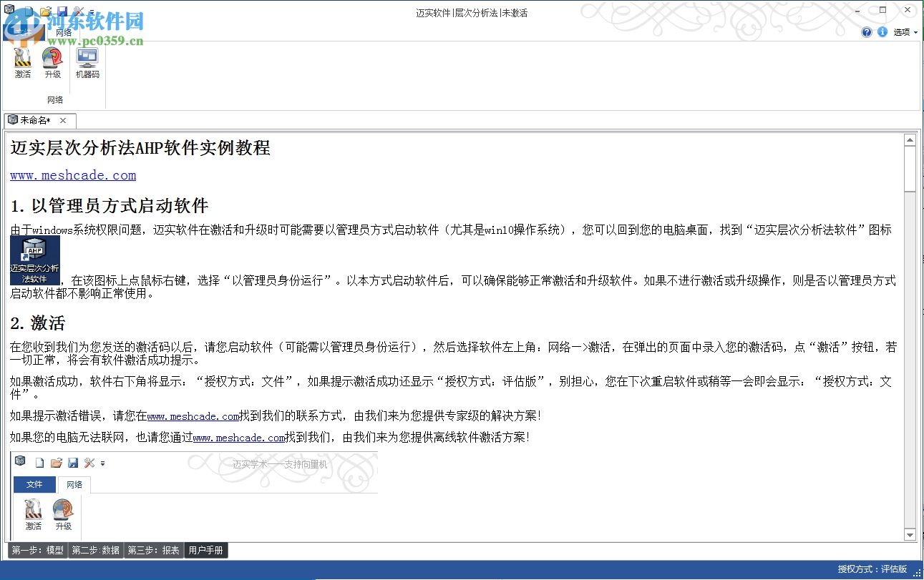This screenshot has height=580, width=924.
Task: Click the down arrow of the vertical scrollbar
Action: [x=910, y=534]
